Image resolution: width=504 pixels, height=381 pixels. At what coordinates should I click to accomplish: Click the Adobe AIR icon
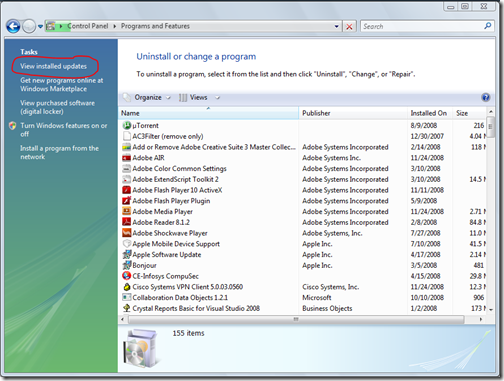tap(127, 158)
